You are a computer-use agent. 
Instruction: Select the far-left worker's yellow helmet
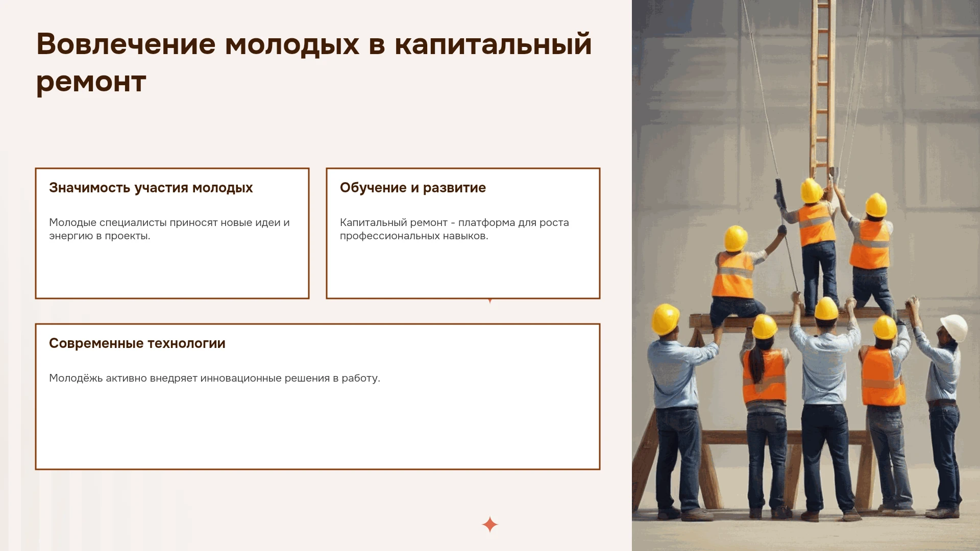(x=666, y=319)
